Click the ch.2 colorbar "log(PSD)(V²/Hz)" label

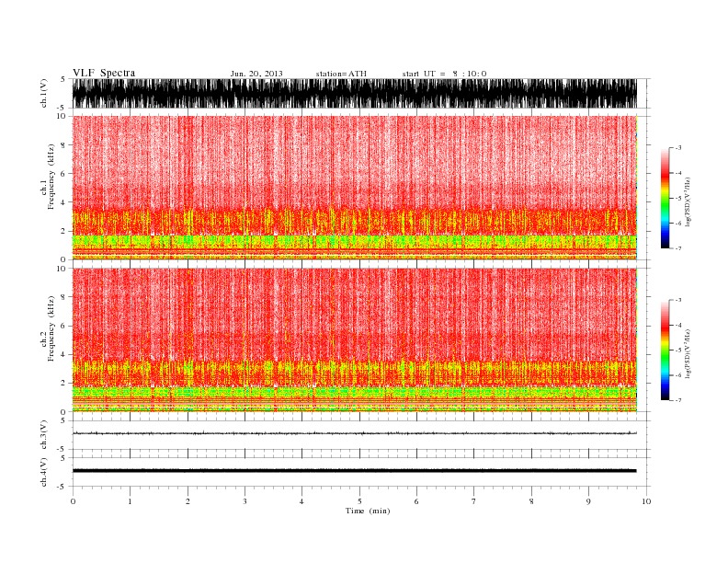(688, 353)
